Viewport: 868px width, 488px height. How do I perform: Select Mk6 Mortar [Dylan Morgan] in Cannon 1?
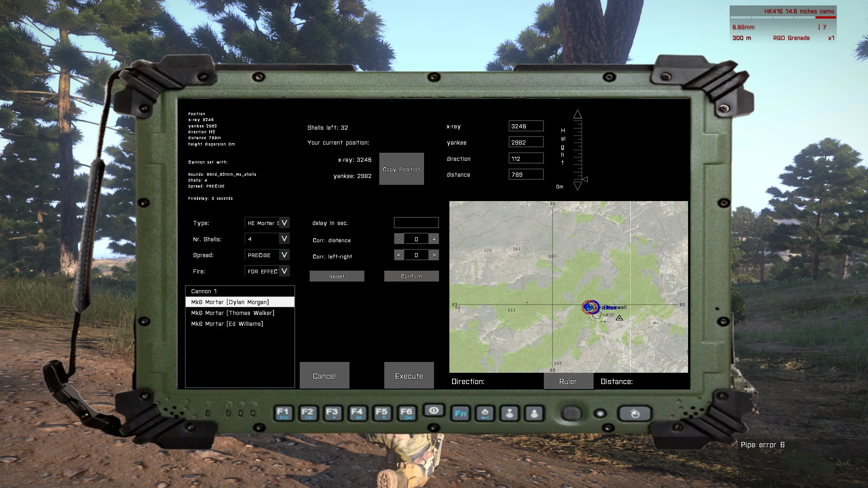coord(230,302)
